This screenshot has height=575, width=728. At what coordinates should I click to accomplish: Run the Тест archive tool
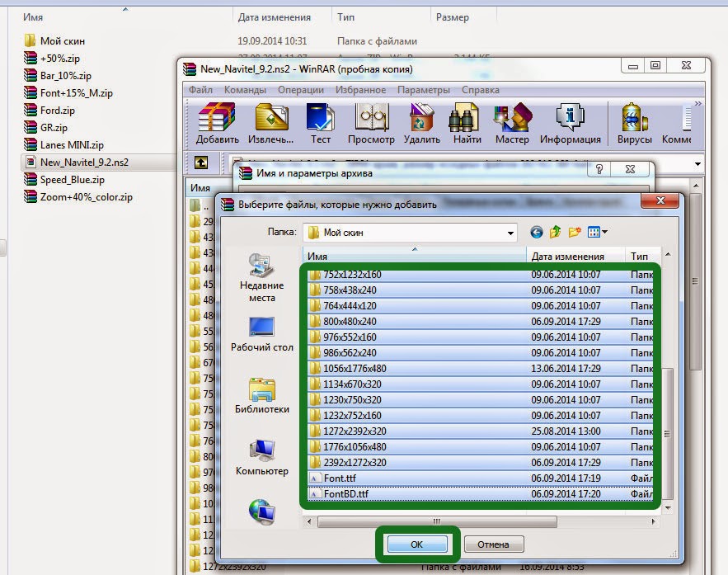tap(321, 123)
